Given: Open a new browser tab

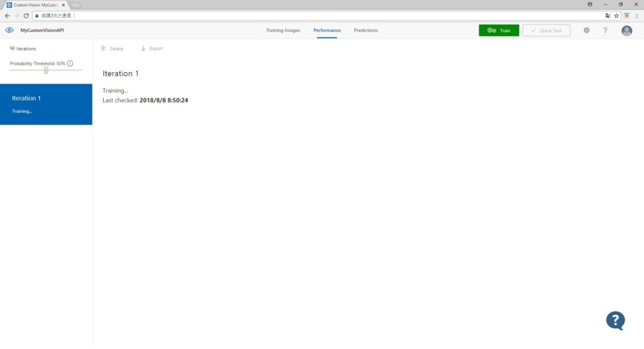Looking at the screenshot, I should 75,5.
